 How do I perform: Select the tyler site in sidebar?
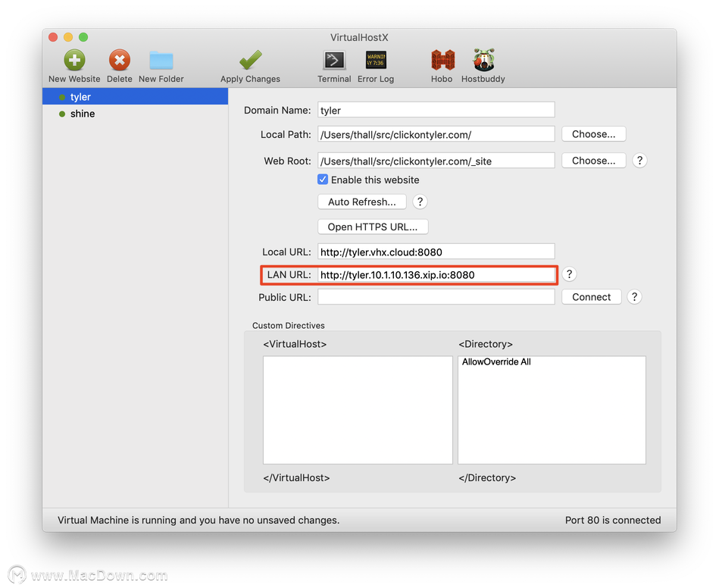(136, 97)
